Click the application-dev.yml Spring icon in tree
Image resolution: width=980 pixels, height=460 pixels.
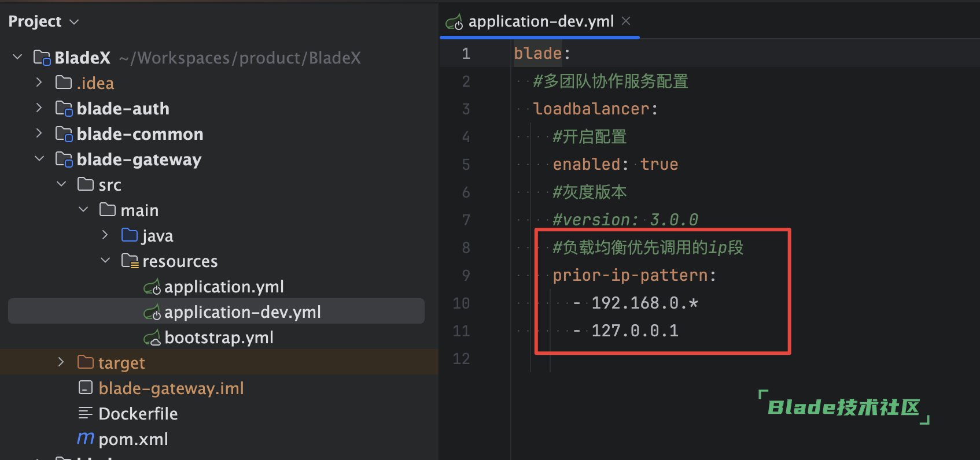pos(152,312)
